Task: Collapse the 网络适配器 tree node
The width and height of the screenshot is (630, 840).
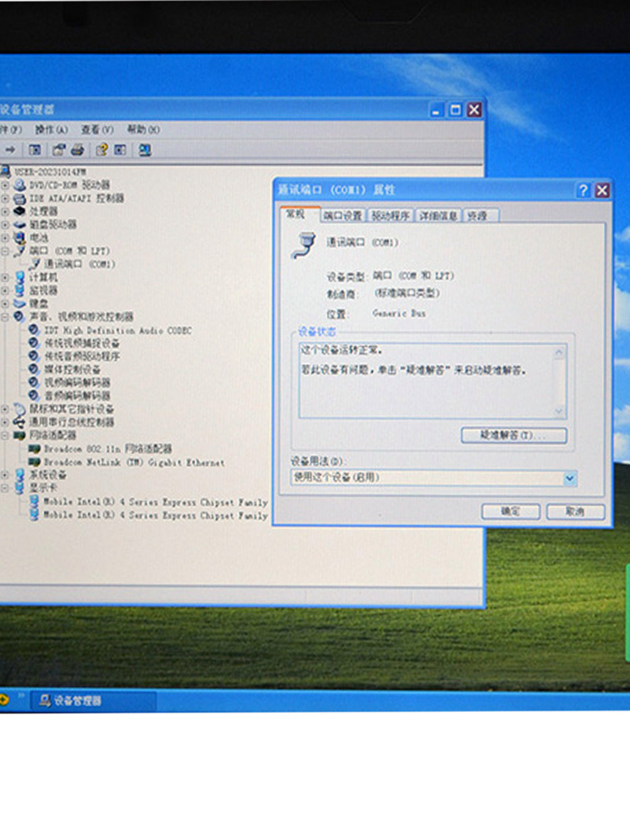Action: 5,435
